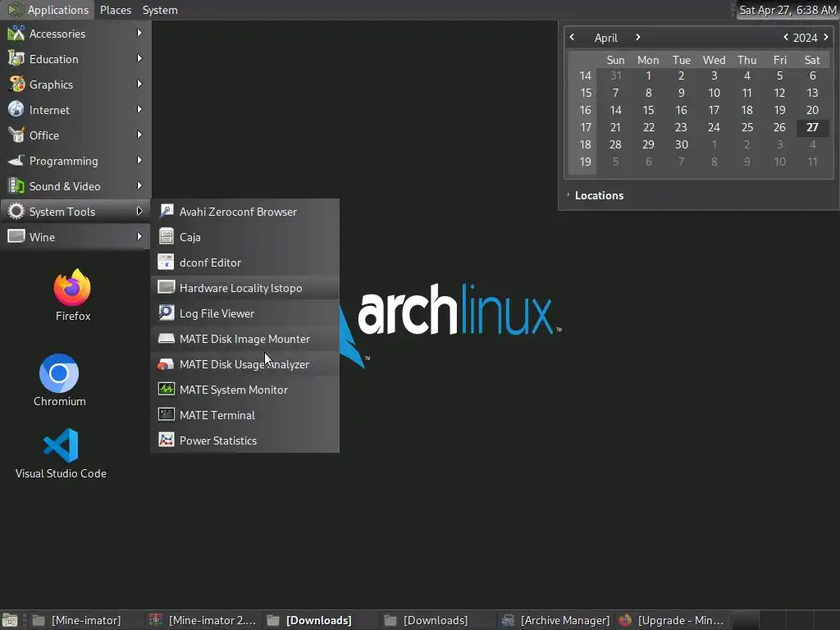Click the Sound & Video category icon
This screenshot has width=840, height=630.
pyautogui.click(x=16, y=186)
